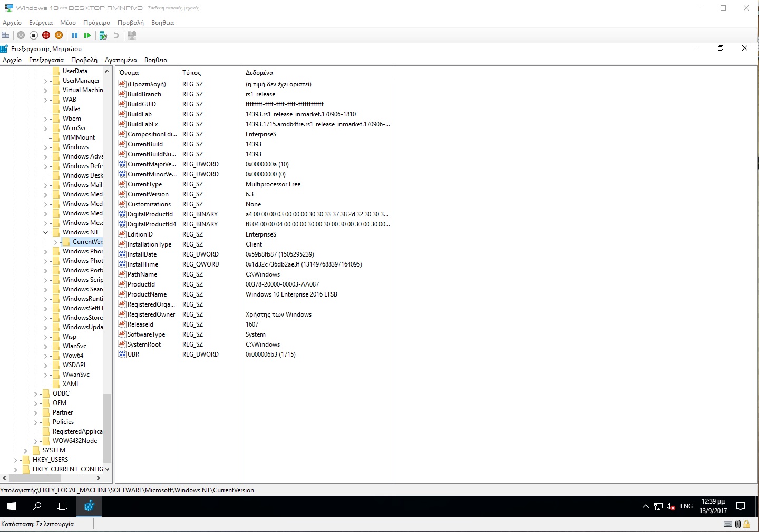
Task: Click the Revert arrow icon in the toolbar
Action: (116, 35)
